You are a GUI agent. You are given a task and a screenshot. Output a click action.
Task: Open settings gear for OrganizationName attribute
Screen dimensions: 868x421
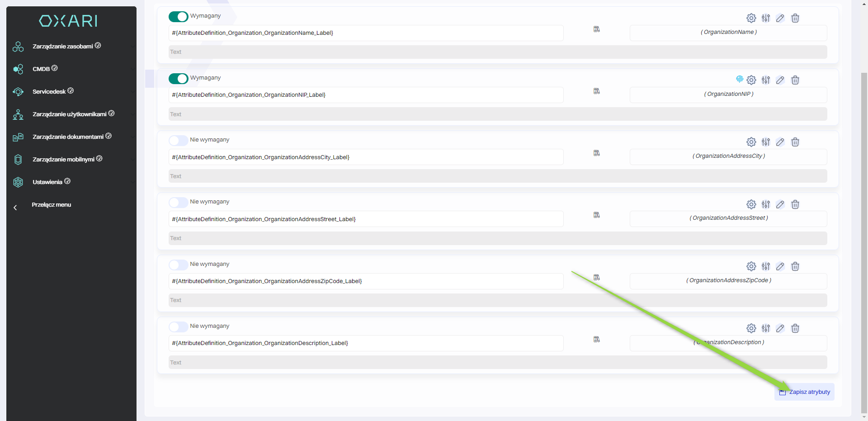[751, 18]
